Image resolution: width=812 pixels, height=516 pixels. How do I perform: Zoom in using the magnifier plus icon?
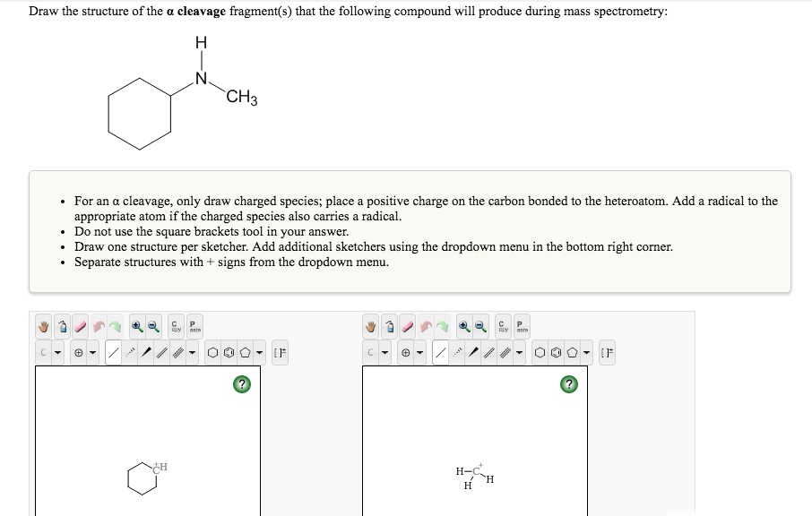136,326
